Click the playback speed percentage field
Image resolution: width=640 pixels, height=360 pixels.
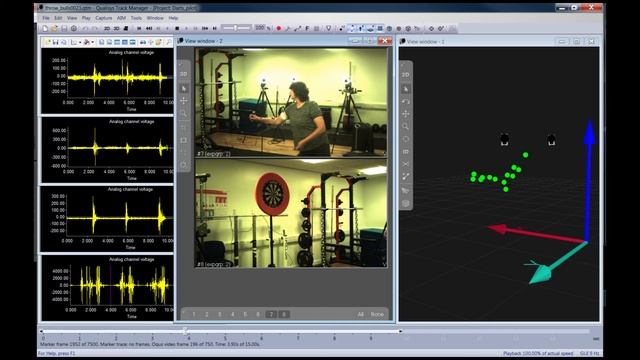coord(260,28)
